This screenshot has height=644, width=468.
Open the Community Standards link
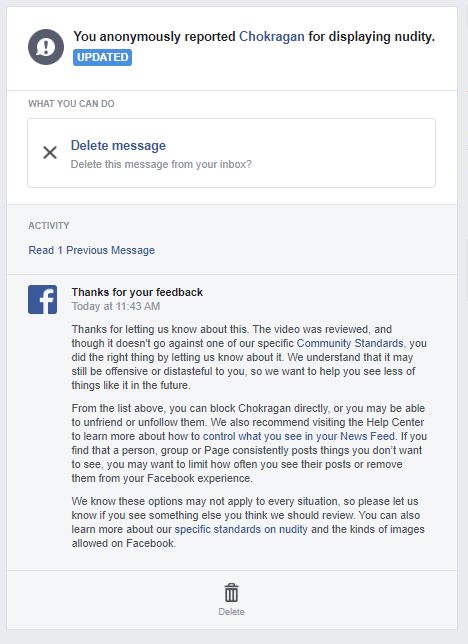[x=350, y=343]
